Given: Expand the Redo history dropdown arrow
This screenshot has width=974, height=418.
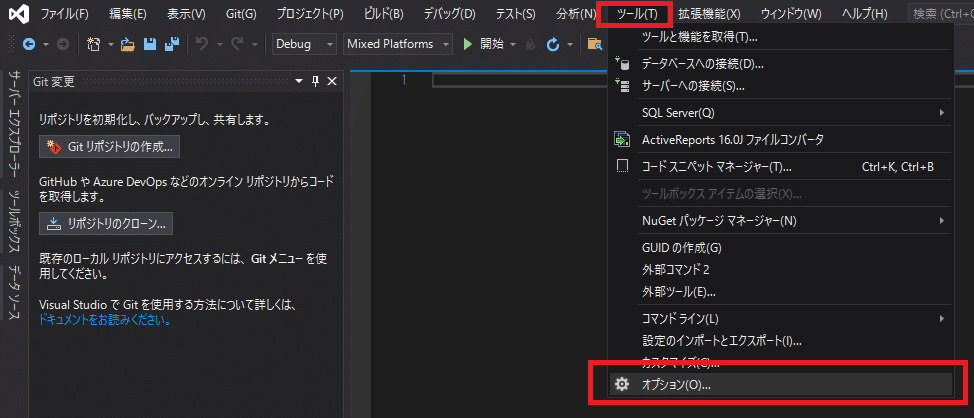Looking at the screenshot, I should [254, 44].
